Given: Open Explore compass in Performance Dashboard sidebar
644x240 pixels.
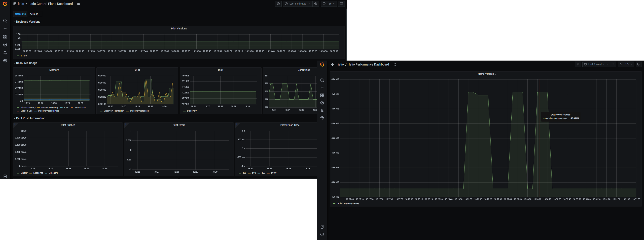Looking at the screenshot, I should [322, 103].
